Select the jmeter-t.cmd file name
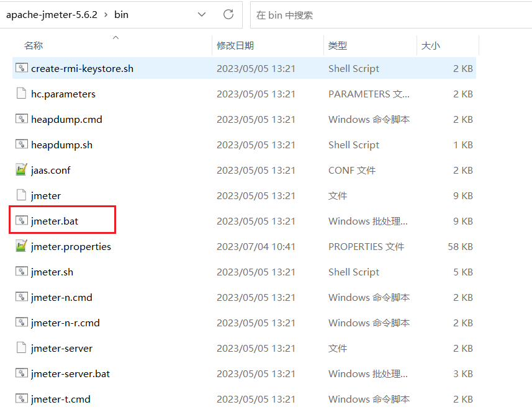The height and width of the screenshot is (415, 532). 60,399
